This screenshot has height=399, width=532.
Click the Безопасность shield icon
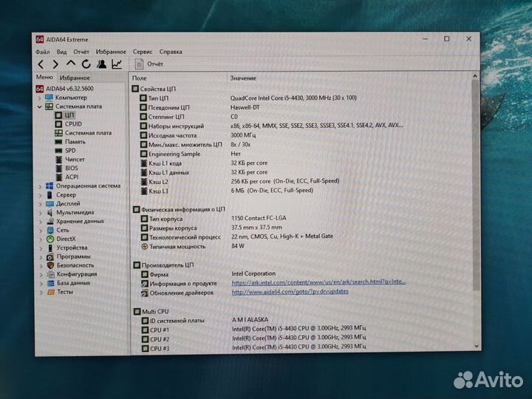[50, 265]
